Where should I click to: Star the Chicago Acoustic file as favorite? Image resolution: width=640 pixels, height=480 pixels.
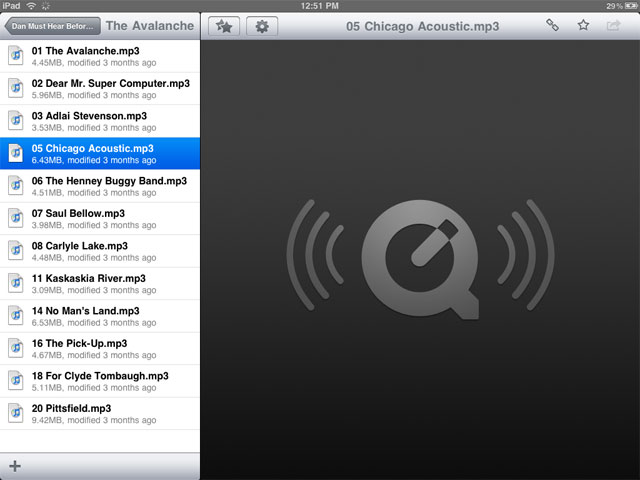click(x=583, y=25)
